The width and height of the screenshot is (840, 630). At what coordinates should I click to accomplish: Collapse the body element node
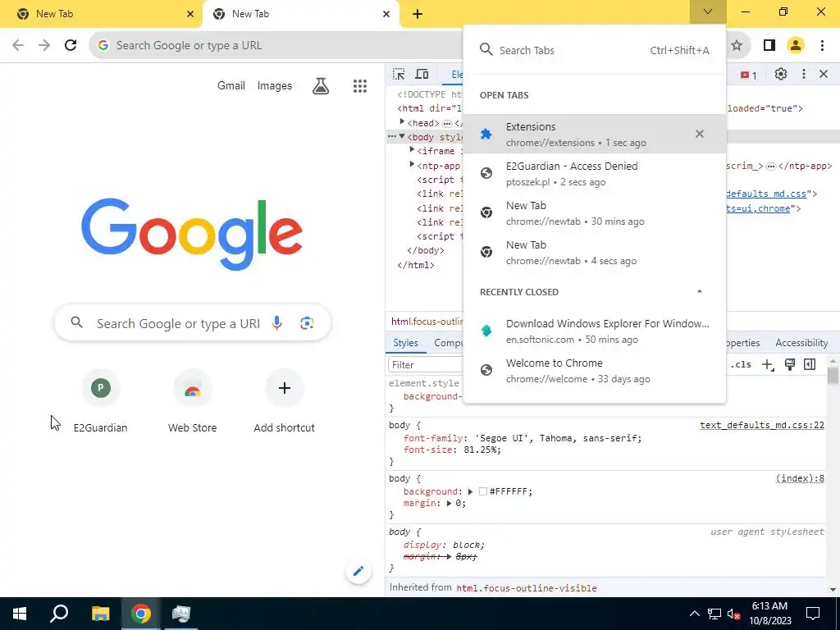[402, 137]
